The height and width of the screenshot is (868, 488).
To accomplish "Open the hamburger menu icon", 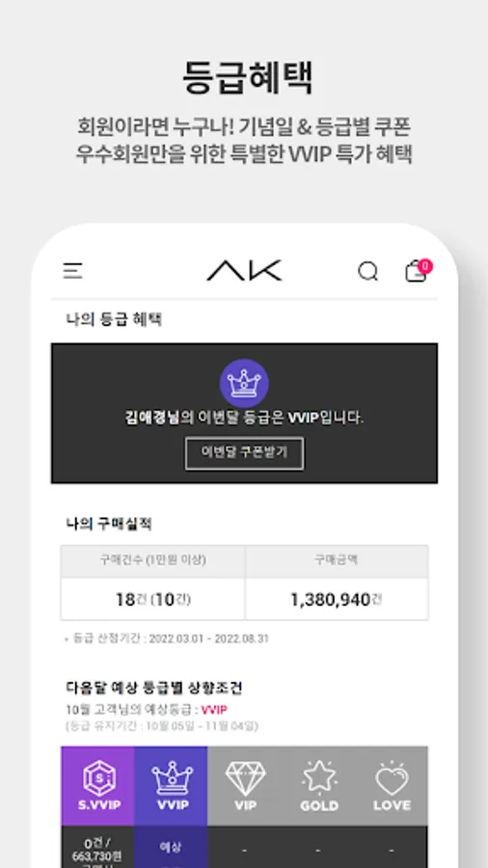I will (x=72, y=271).
